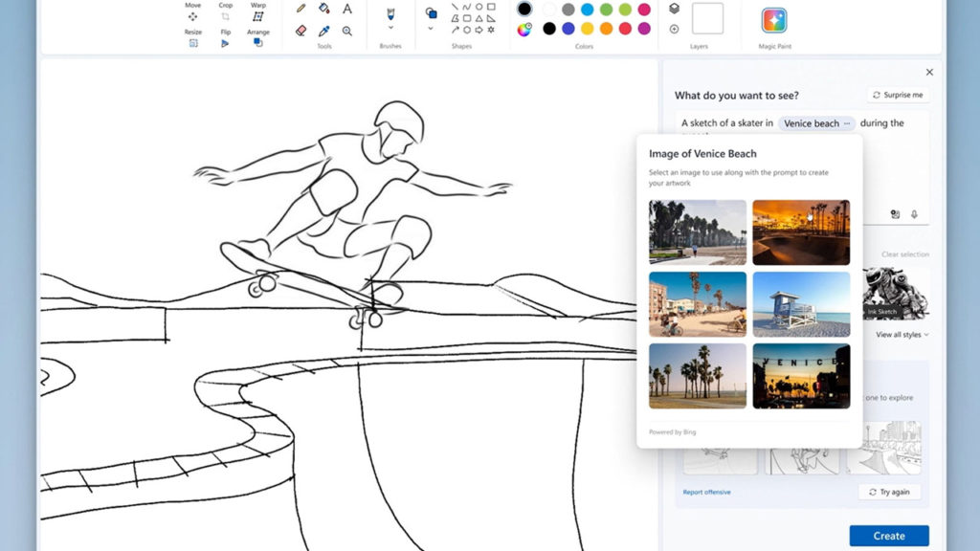The width and height of the screenshot is (980, 551).
Task: Select palm-lined boardwalk Venice Beach image
Action: click(x=698, y=232)
